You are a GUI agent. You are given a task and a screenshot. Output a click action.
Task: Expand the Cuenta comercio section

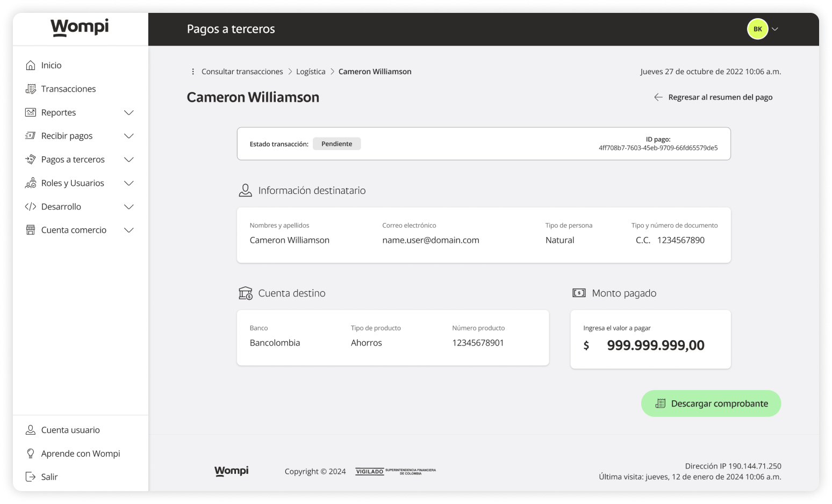point(129,230)
